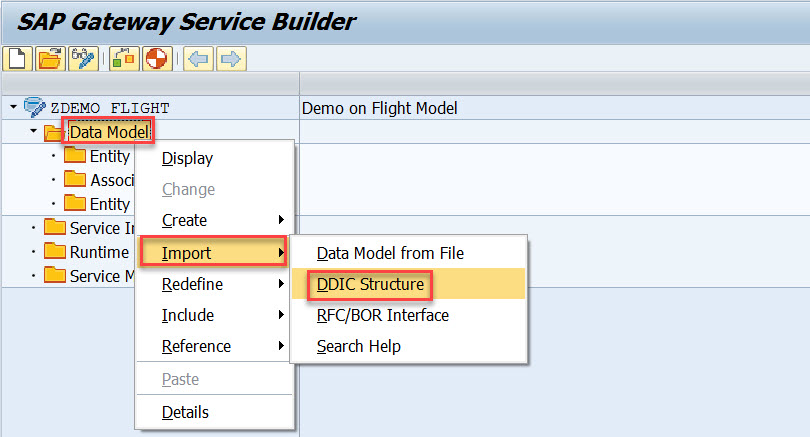Expand the Include submenu arrow
810x437 pixels.
(x=281, y=315)
